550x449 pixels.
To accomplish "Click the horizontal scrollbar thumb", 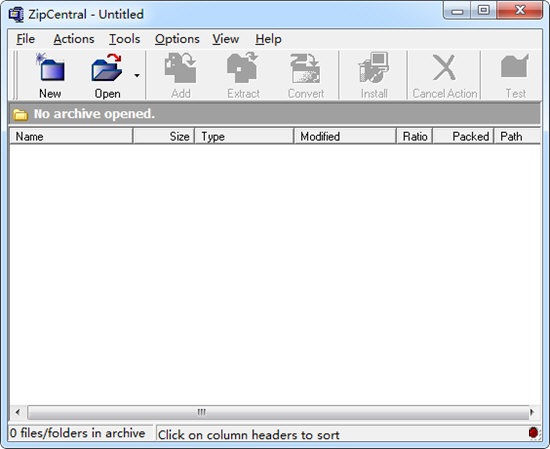I will click(x=278, y=412).
